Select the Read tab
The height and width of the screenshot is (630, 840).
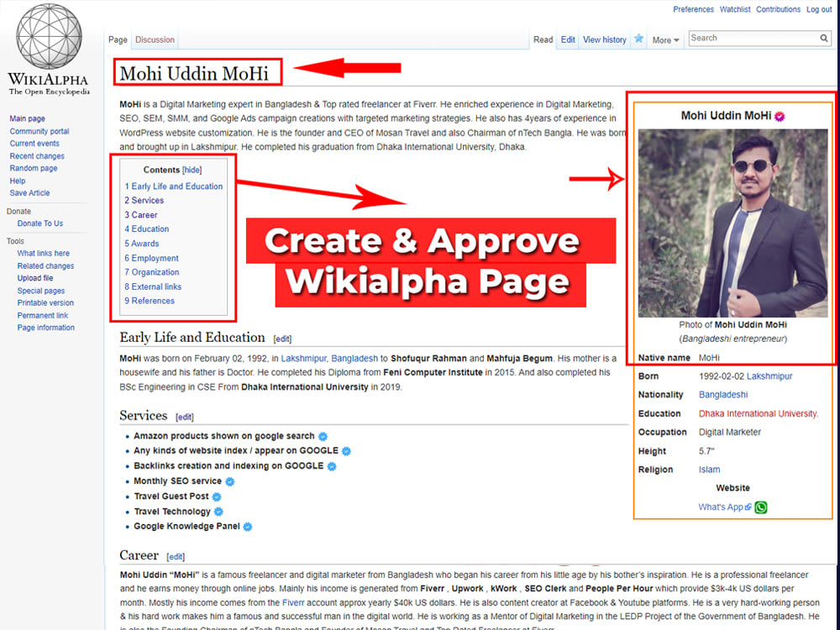(x=543, y=39)
